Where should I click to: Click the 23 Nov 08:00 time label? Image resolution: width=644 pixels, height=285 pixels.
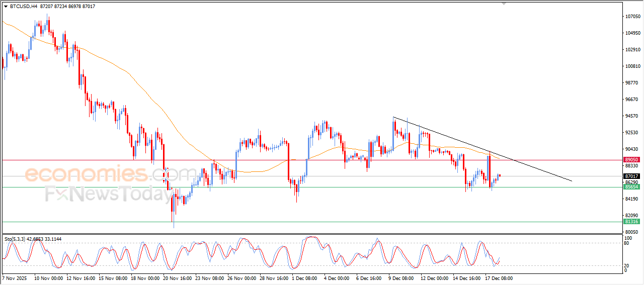209,278
